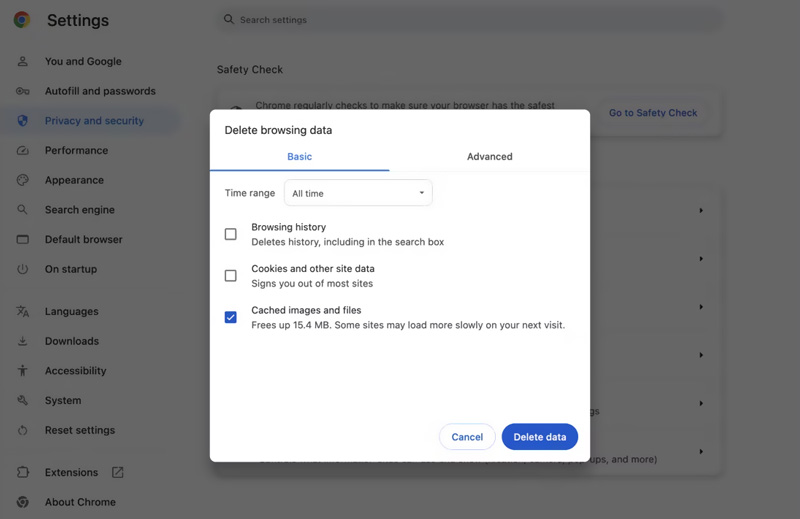This screenshot has height=519, width=800.
Task: Click the Extensions external link icon
Action: 117,472
